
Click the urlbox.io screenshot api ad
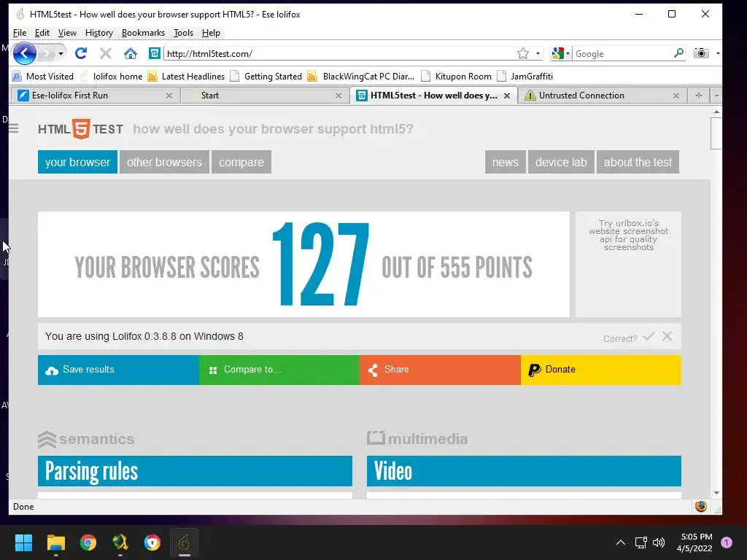click(628, 236)
